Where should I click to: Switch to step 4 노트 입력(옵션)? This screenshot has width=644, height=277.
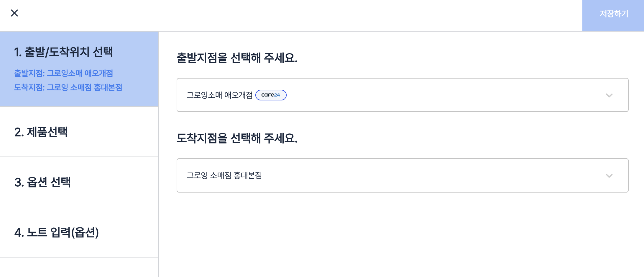tap(57, 232)
